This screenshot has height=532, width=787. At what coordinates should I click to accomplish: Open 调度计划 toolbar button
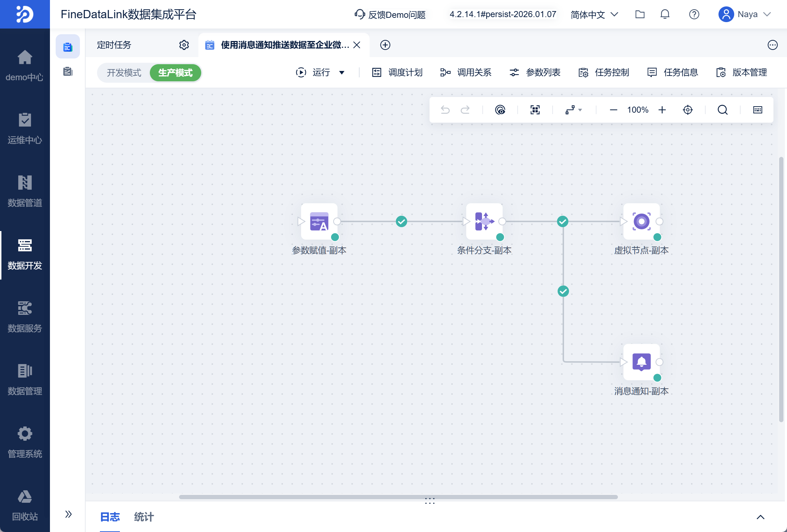coord(397,73)
